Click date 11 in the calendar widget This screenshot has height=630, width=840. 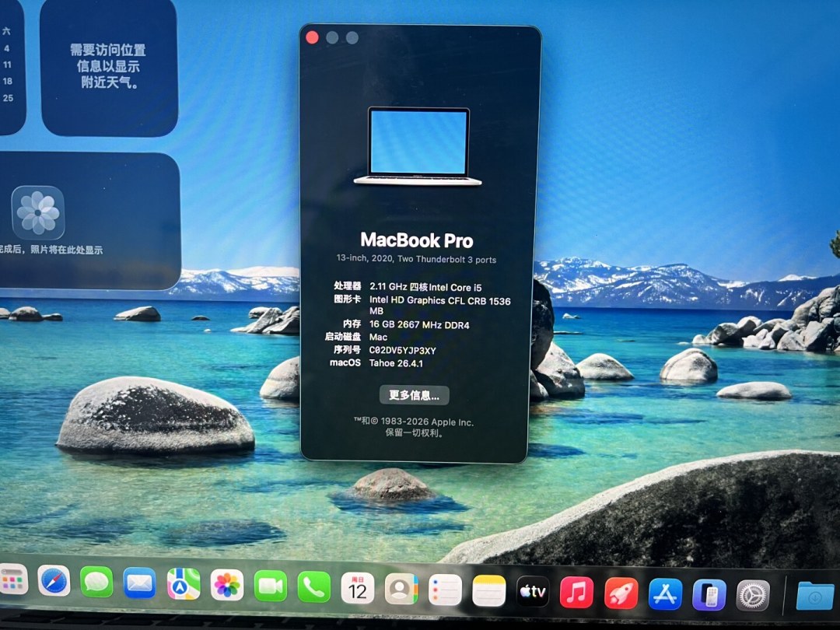coord(7,65)
